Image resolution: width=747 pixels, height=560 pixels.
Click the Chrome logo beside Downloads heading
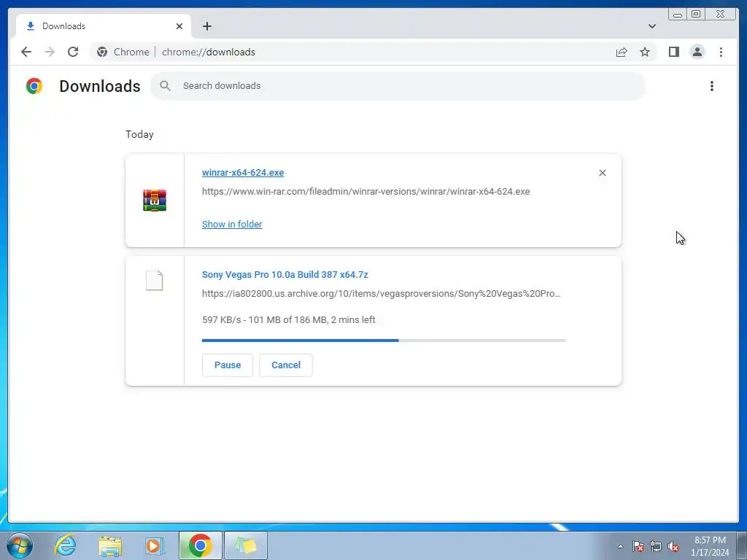coord(34,86)
